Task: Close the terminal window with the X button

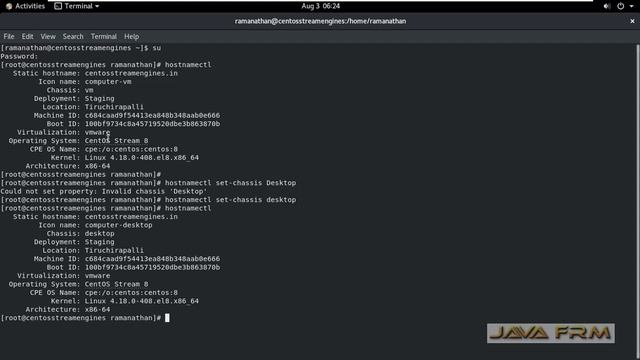Action: pos(632,21)
